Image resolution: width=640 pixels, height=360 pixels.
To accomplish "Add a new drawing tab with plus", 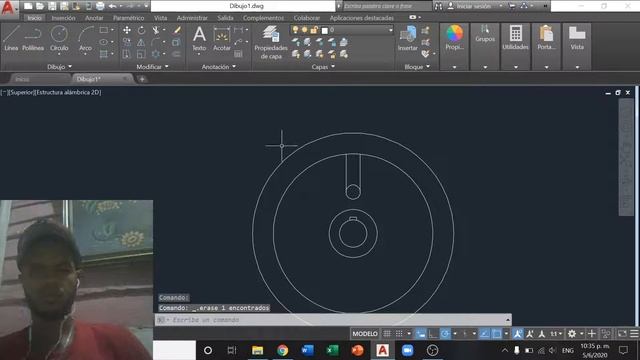I will click(x=142, y=79).
